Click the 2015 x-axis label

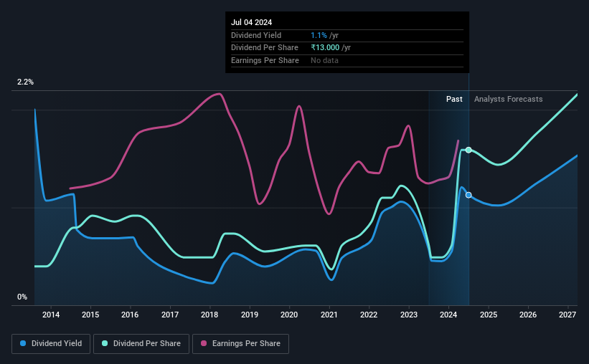(x=90, y=315)
